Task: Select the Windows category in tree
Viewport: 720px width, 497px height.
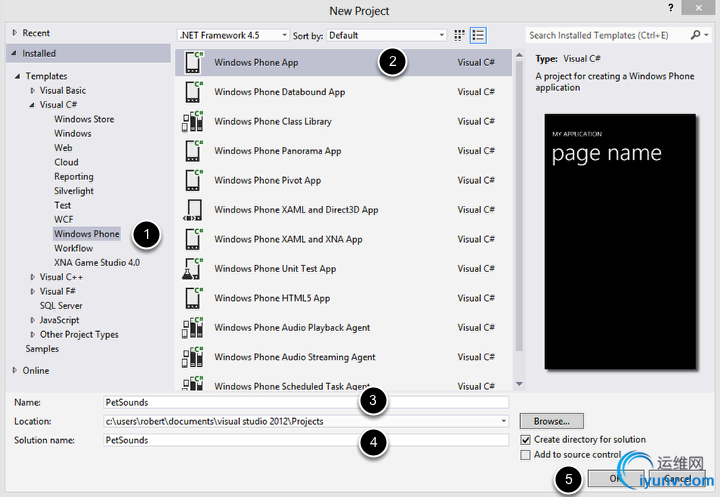Action: (x=73, y=133)
